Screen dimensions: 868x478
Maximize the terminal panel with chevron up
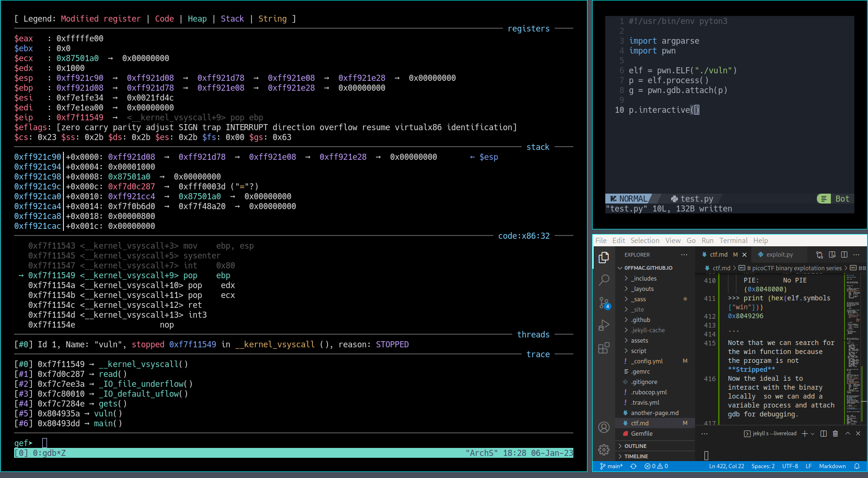pos(848,433)
